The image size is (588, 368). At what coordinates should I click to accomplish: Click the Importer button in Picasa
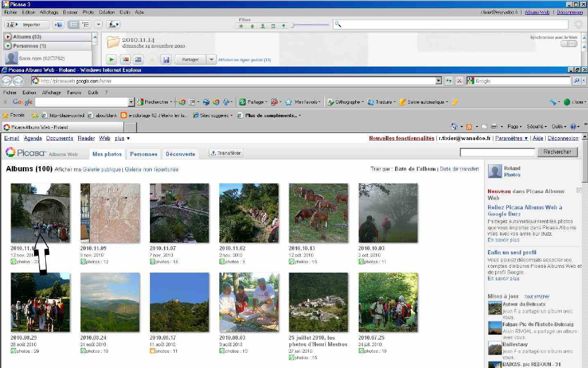point(26,25)
